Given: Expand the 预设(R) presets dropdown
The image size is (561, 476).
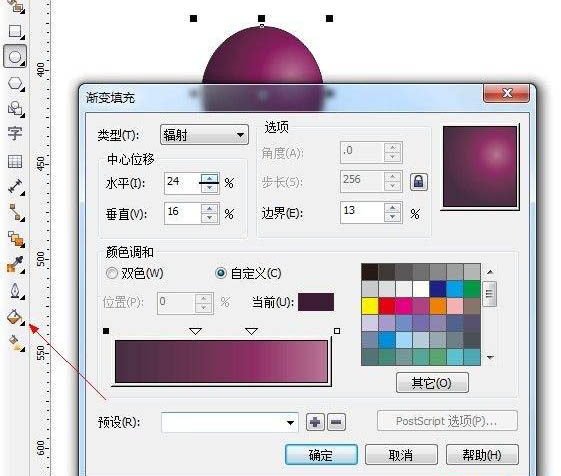Looking at the screenshot, I should [x=230, y=423].
